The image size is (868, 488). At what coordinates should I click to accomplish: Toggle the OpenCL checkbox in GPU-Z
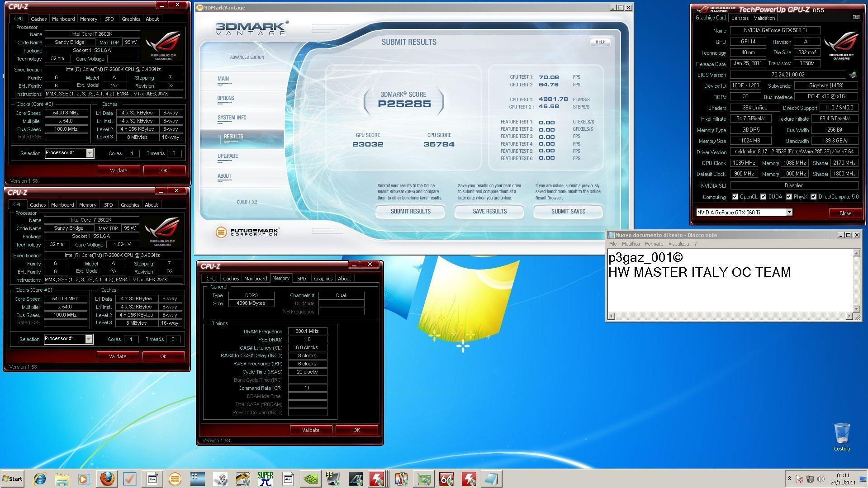pyautogui.click(x=735, y=197)
